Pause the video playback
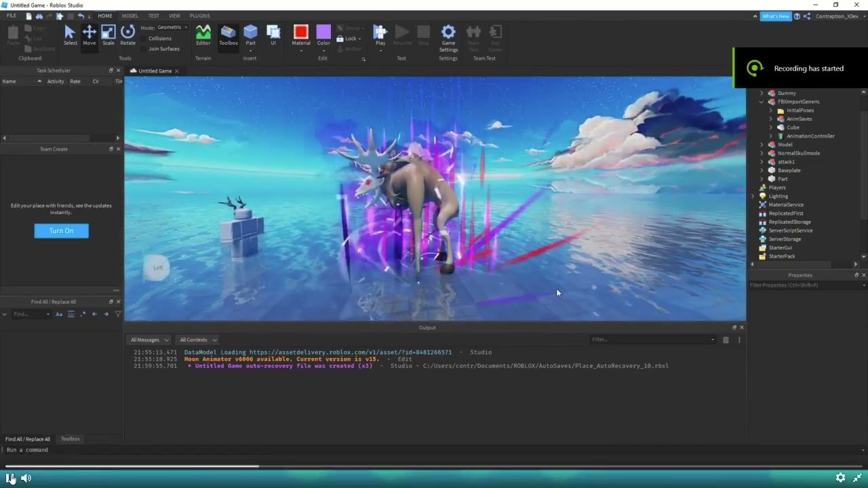The image size is (868, 488). tap(10, 478)
